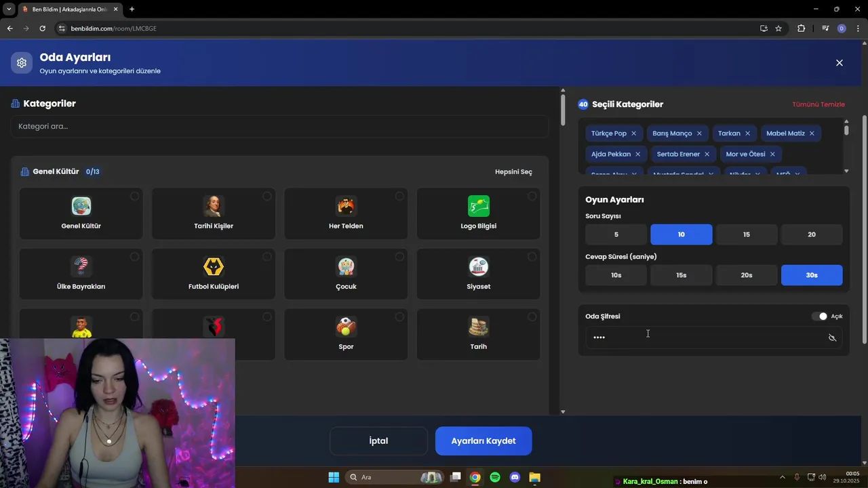Open Chrome tab search dropdown arrow
868x488 pixels.
(x=9, y=9)
